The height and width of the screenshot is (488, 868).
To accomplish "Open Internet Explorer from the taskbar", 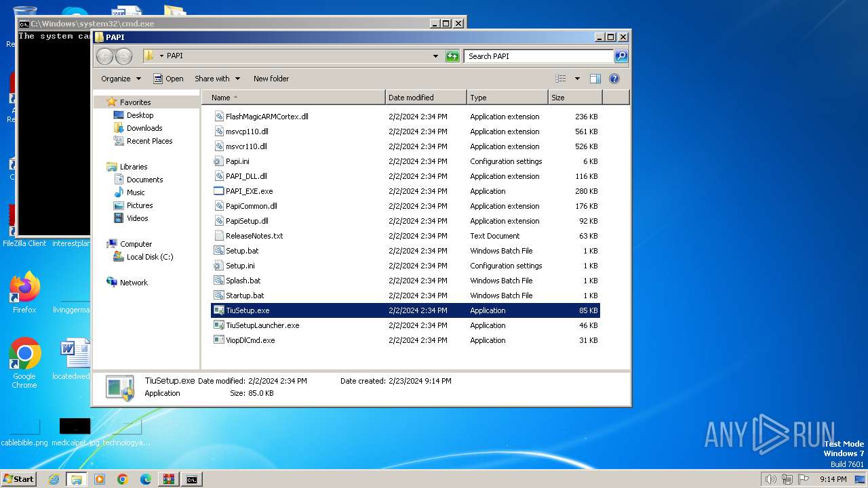I will pyautogui.click(x=54, y=479).
